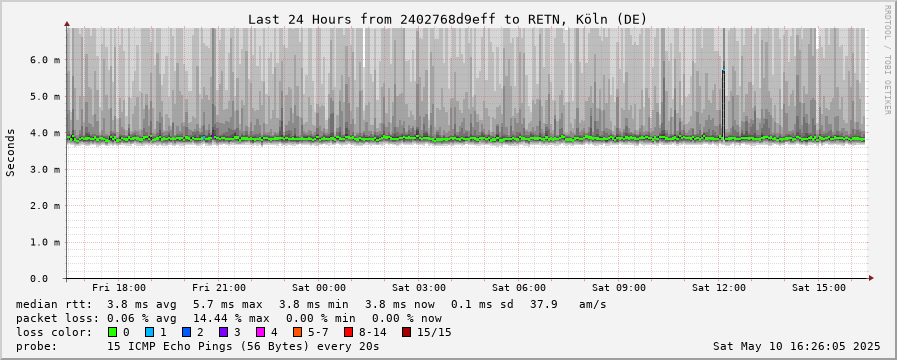Image resolution: width=897 pixels, height=360 pixels.
Task: Click the red arrow at the y-axis top
Action: pos(67,24)
